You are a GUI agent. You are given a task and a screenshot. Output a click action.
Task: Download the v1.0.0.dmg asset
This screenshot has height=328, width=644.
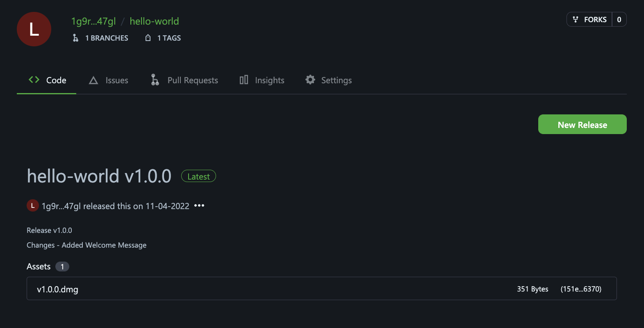57,289
